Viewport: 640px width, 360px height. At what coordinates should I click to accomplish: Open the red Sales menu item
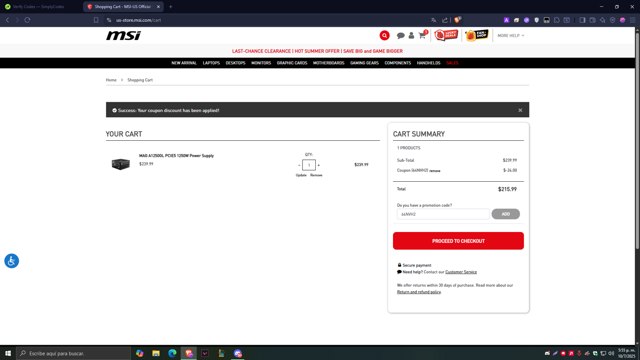452,63
